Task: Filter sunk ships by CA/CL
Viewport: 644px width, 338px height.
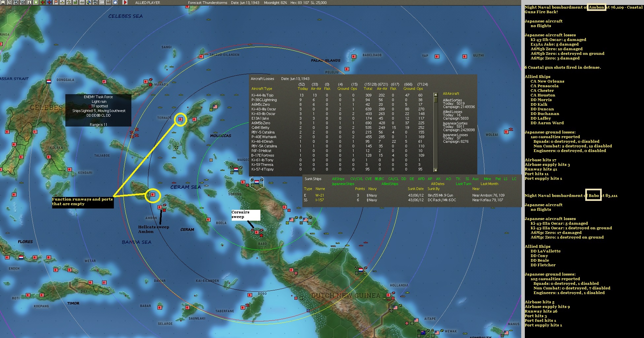Action: [393, 179]
